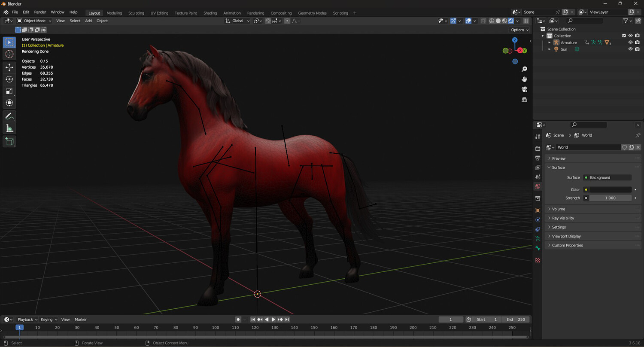
Task: Switch to the Shading workspace tab
Action: tap(210, 13)
